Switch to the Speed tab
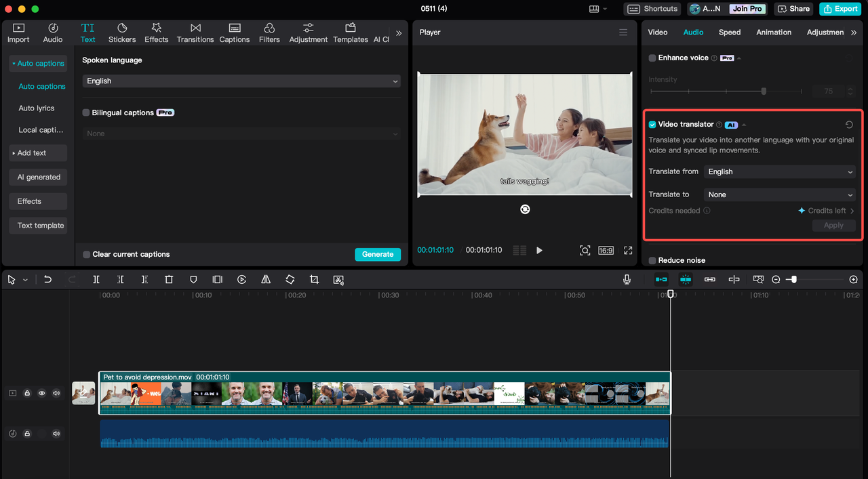868x479 pixels. click(x=730, y=32)
